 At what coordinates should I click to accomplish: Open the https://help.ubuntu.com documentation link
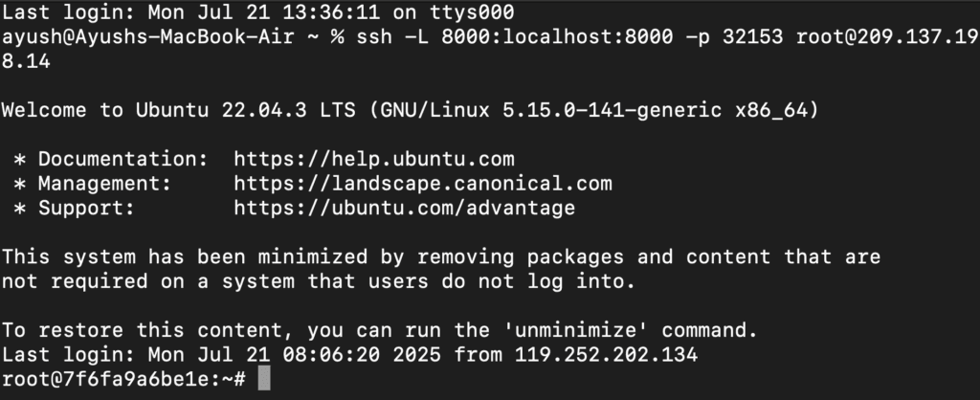coord(374,160)
